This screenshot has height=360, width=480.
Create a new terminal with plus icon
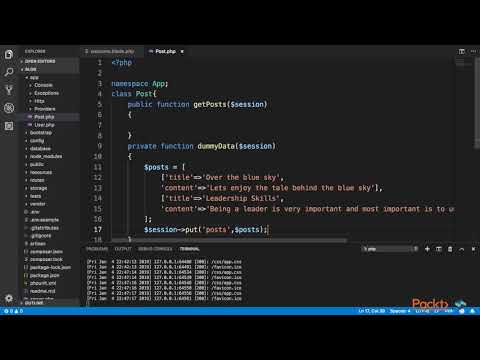tap(427, 249)
